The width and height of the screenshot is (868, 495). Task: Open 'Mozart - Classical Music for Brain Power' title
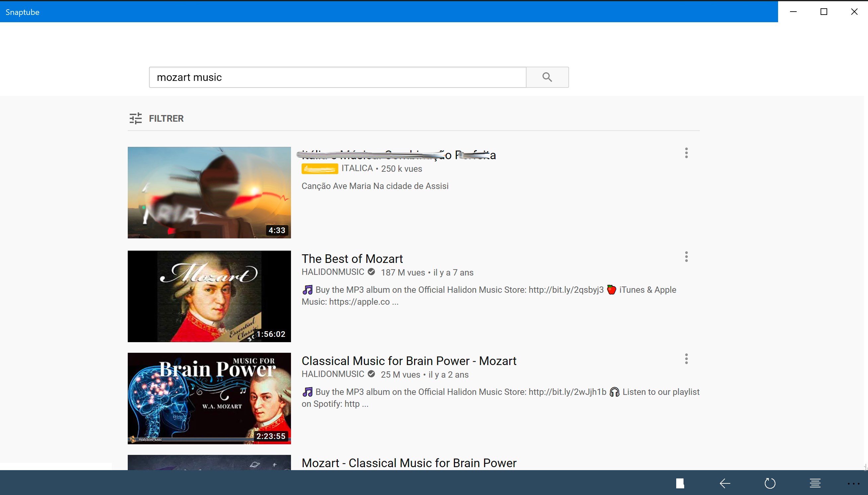click(409, 463)
